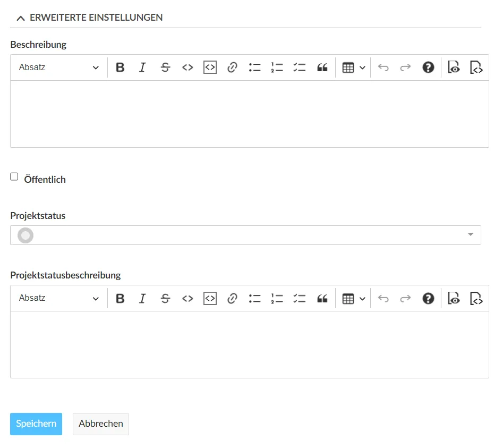Insert code block in Beschreibung toolbar

tap(210, 67)
